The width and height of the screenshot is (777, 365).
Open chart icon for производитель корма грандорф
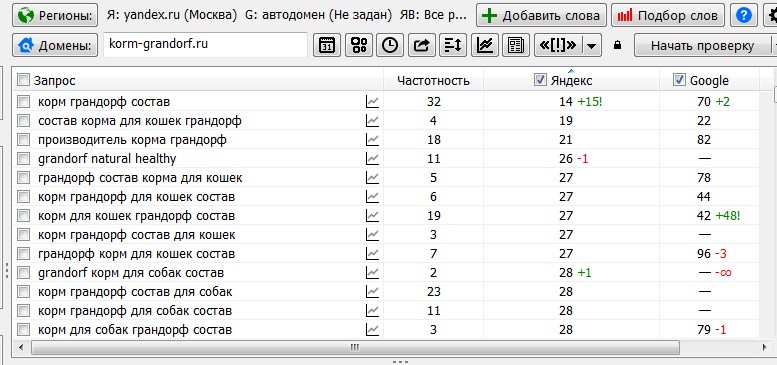click(372, 140)
